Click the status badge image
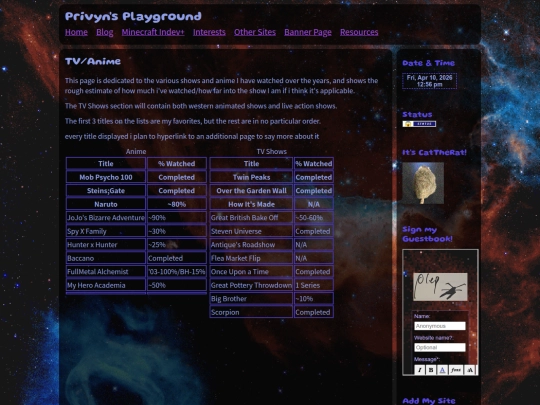The image size is (540, 405). coord(419,124)
